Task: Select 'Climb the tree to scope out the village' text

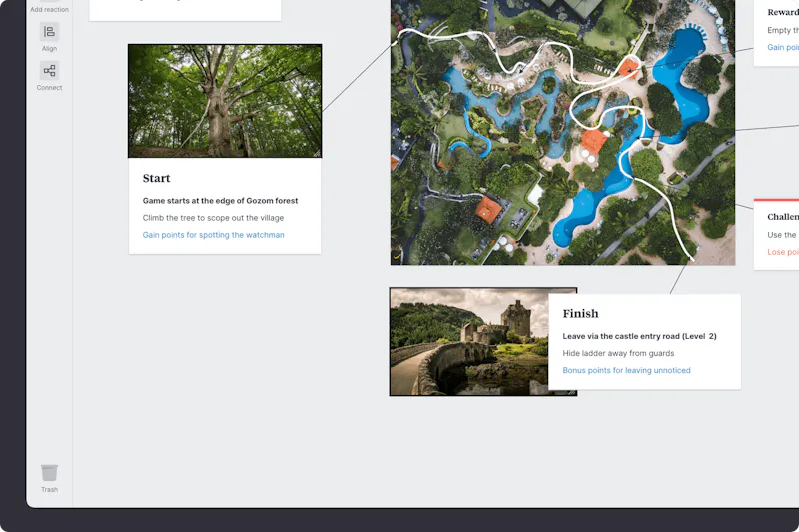Action: coord(213,218)
